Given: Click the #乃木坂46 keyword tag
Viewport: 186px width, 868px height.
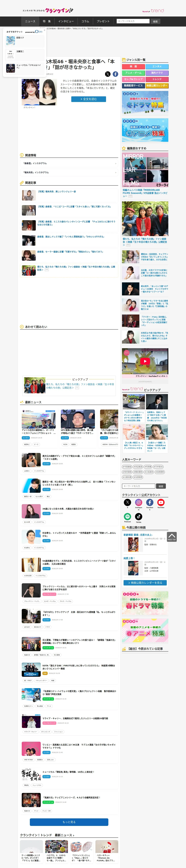Looking at the screenshot, I should pyautogui.click(x=158, y=467).
